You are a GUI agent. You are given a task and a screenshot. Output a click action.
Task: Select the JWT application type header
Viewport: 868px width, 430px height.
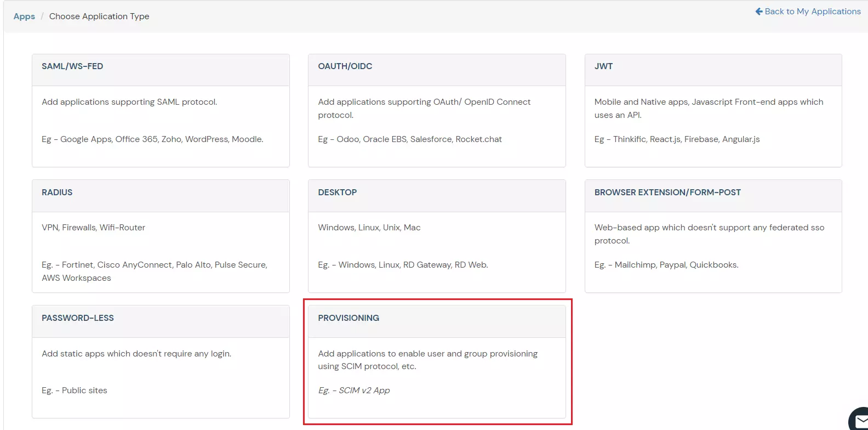(x=603, y=66)
